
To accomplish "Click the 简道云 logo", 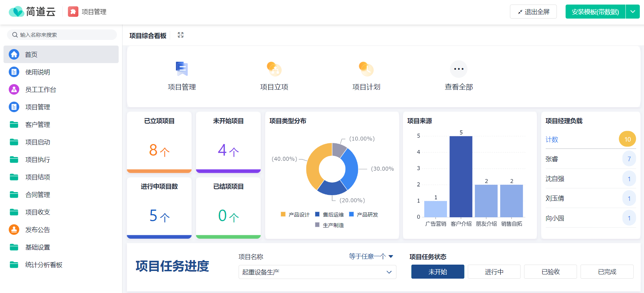I will (32, 12).
